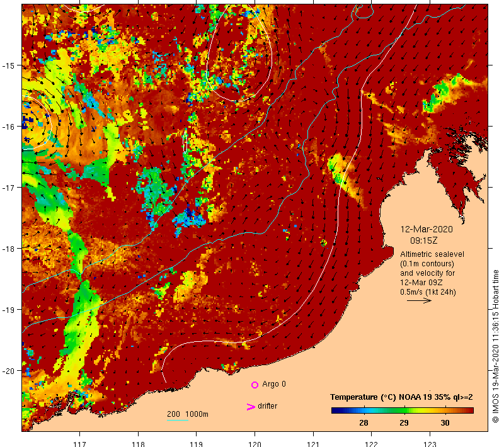Click the 'Argo 0' legend label

point(274,384)
